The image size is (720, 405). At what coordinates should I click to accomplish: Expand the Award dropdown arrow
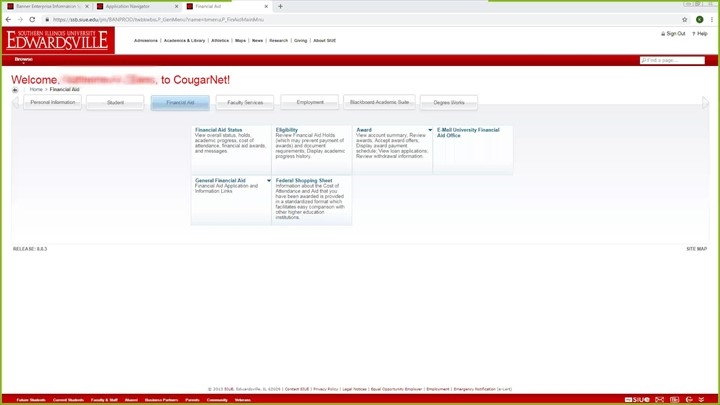(x=430, y=130)
